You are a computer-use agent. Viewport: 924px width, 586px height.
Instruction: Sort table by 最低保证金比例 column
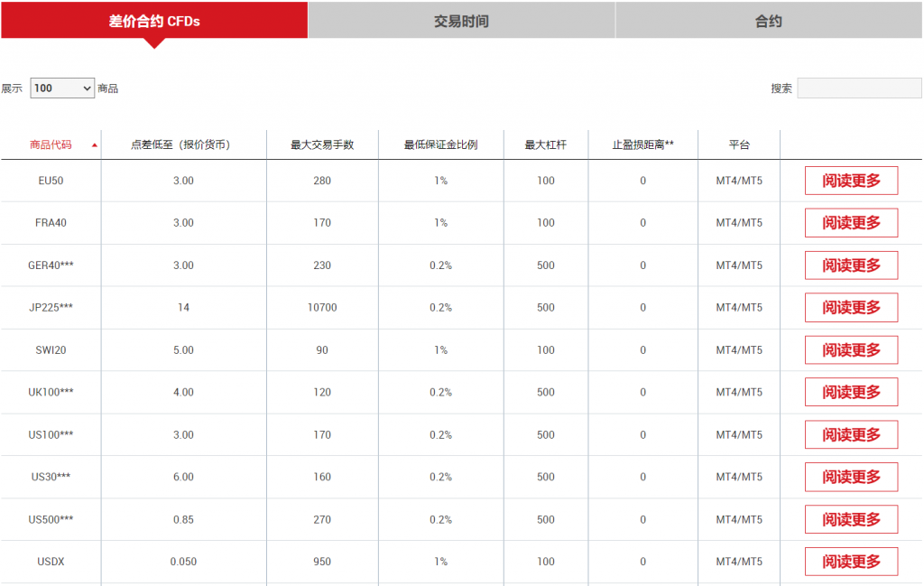(x=440, y=144)
